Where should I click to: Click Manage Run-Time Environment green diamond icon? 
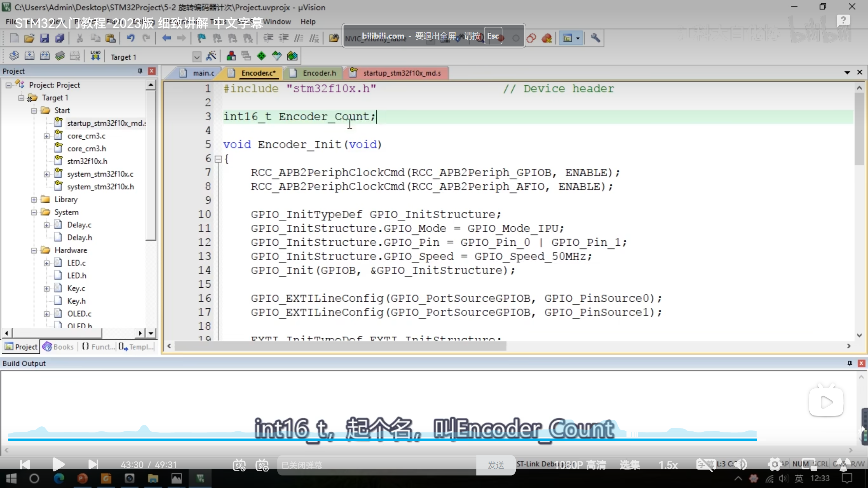pyautogui.click(x=261, y=56)
